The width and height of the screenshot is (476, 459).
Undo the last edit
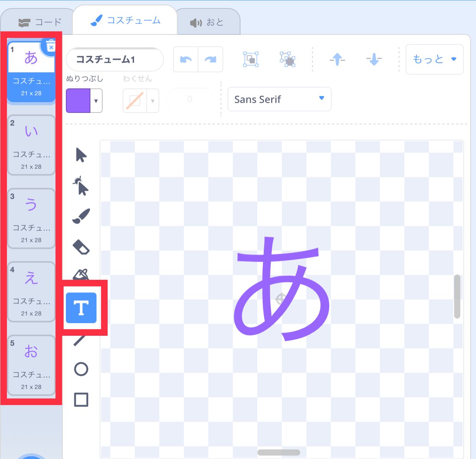(x=186, y=59)
